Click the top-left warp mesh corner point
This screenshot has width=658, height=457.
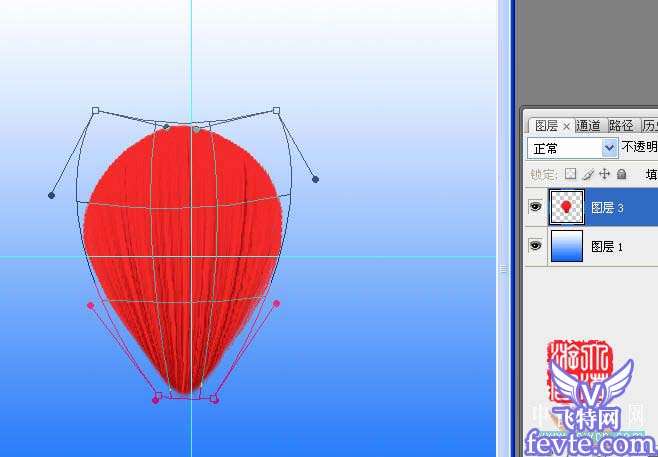point(95,111)
